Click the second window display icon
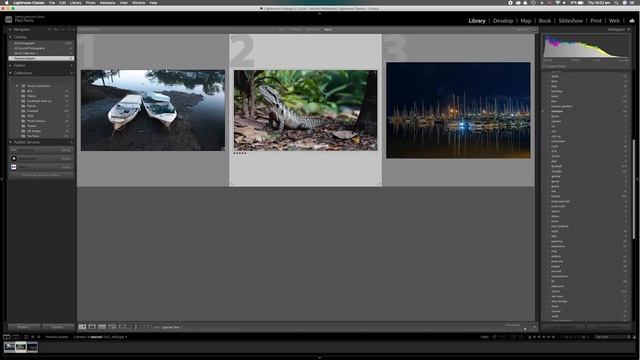640x360 pixels. (x=16, y=337)
